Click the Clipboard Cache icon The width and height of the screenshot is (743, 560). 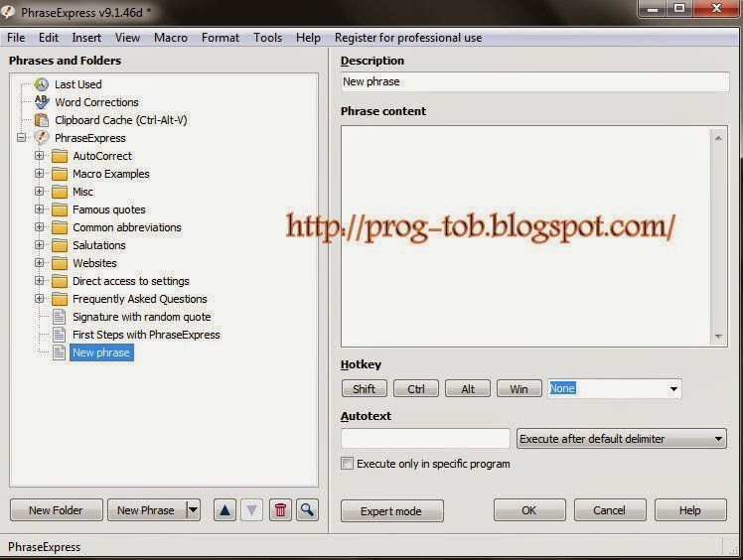point(42,120)
